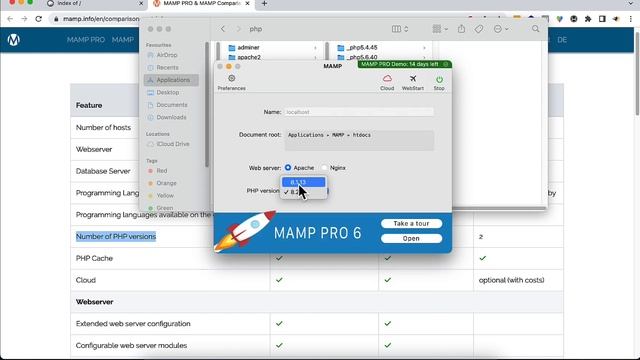Open MAMP Preferences gear icon

coord(231,78)
